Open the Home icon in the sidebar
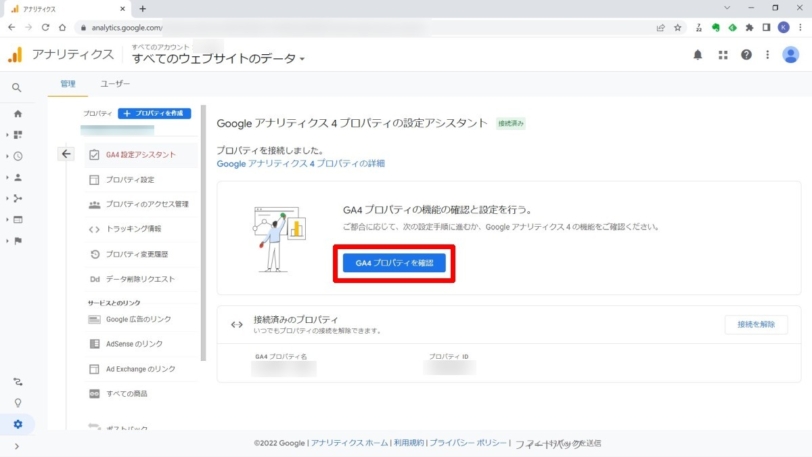The width and height of the screenshot is (812, 457). pos(18,113)
